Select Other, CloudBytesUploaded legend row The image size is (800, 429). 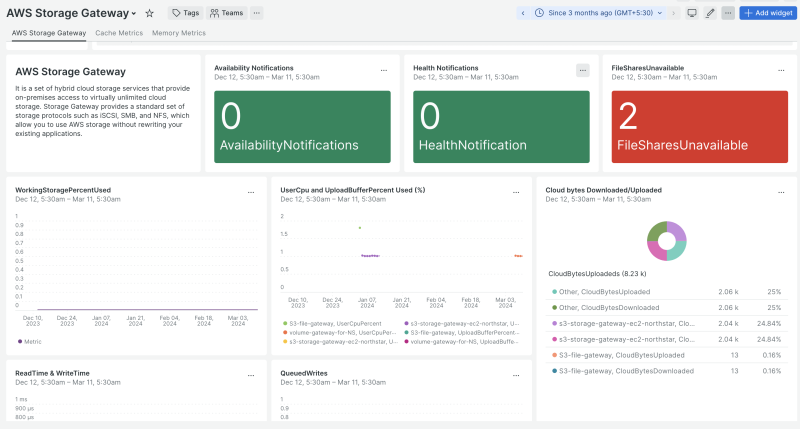pyautogui.click(x=666, y=292)
